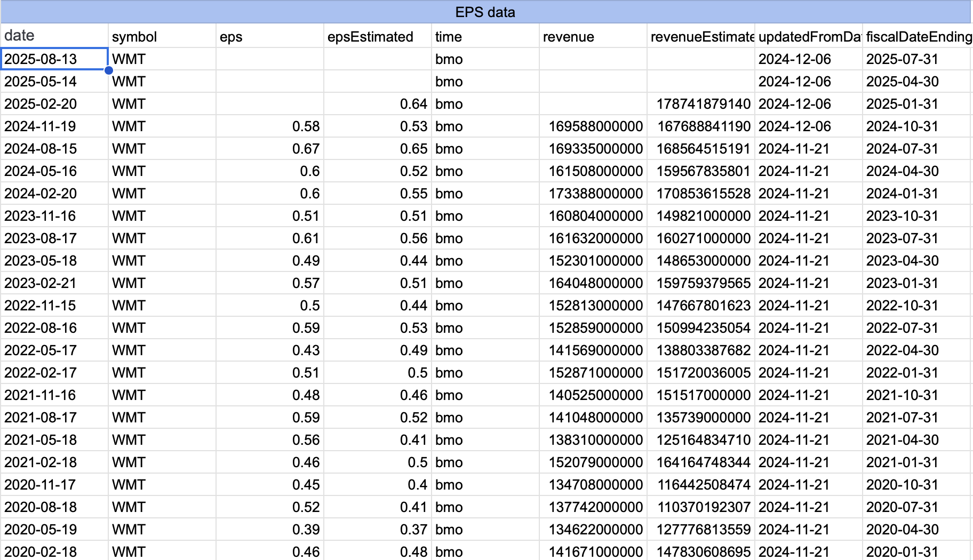Image resolution: width=973 pixels, height=560 pixels.
Task: Select date cell 2022-11-15
Action: click(x=54, y=305)
